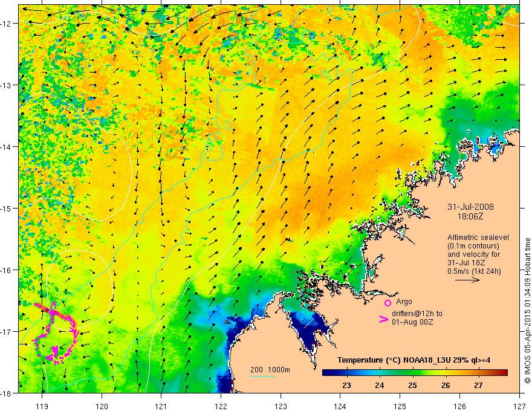
Task: Click the date label 31-Jul-2008
Action: point(470,207)
